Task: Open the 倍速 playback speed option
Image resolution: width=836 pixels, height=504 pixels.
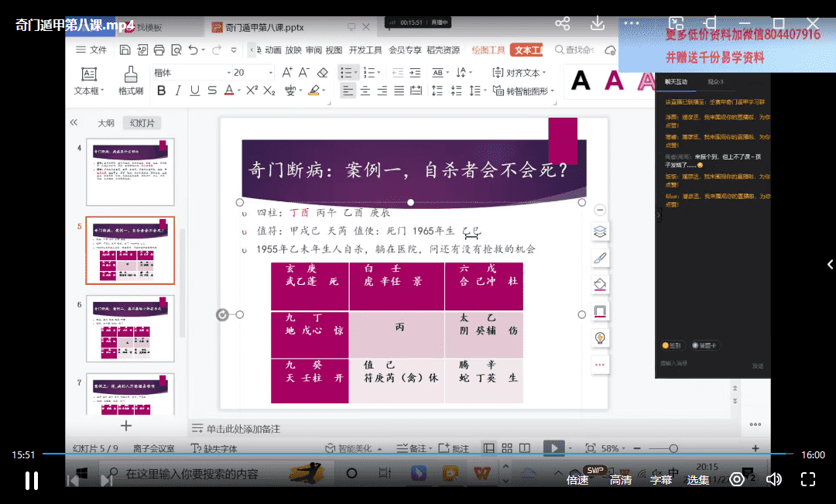Action: click(x=577, y=480)
